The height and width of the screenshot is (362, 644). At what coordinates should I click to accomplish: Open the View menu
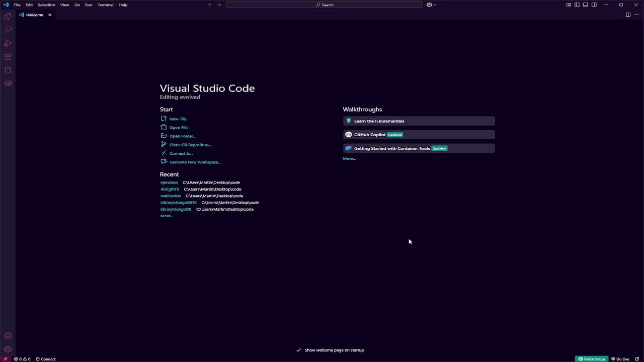[x=64, y=5]
